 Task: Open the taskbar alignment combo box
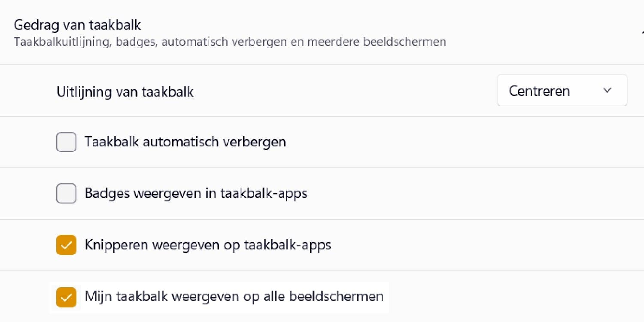click(562, 91)
